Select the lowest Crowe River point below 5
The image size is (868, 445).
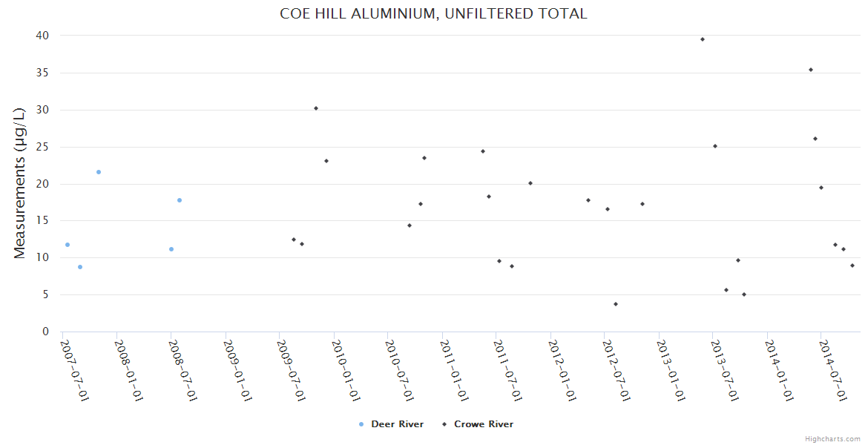[x=616, y=304]
